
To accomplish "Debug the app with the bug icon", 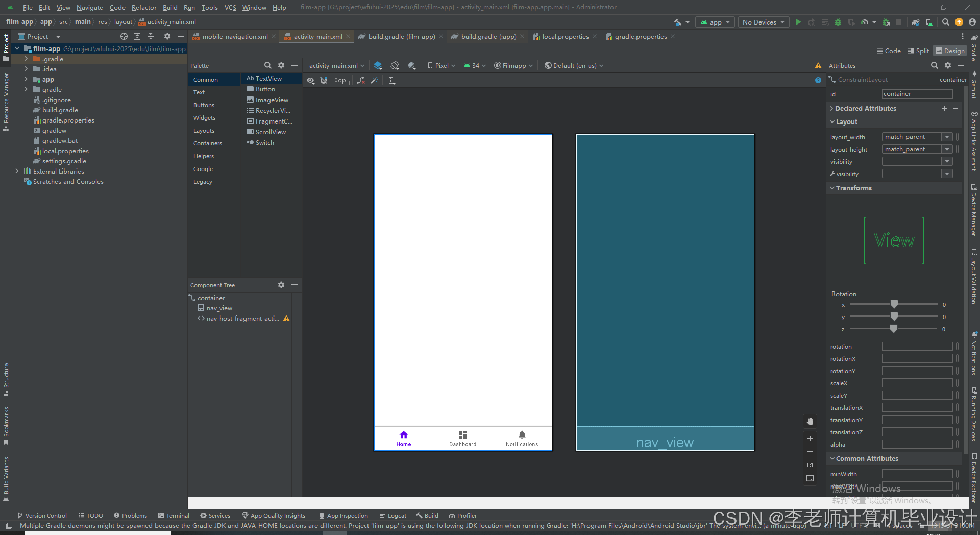I will 837,22.
